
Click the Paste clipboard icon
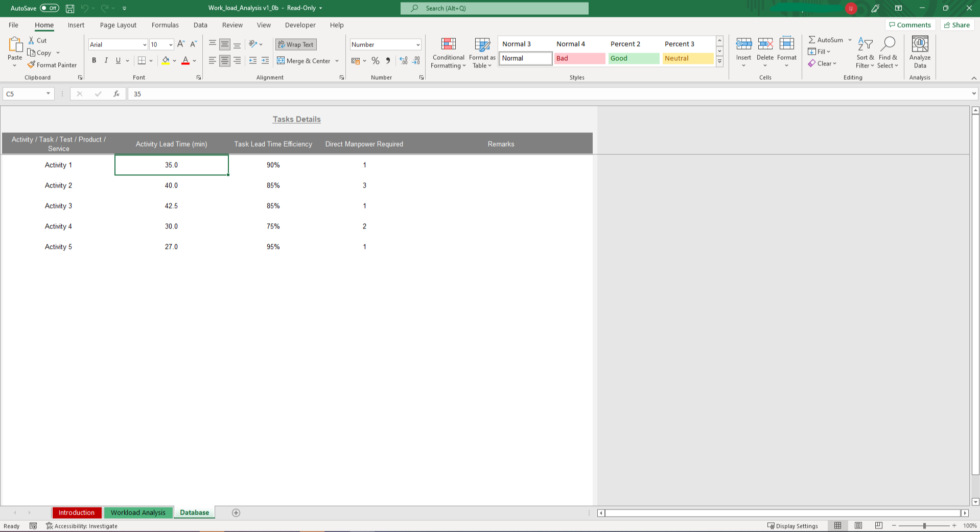(x=15, y=45)
